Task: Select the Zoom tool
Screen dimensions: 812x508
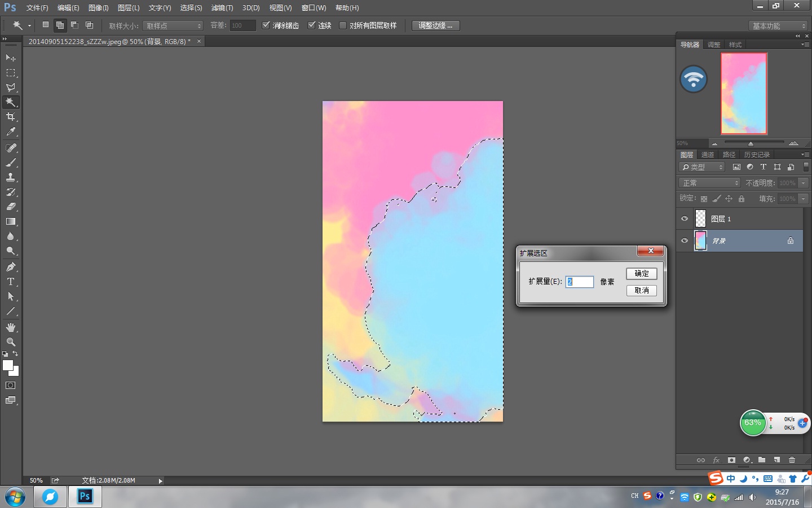Action: pyautogui.click(x=11, y=342)
